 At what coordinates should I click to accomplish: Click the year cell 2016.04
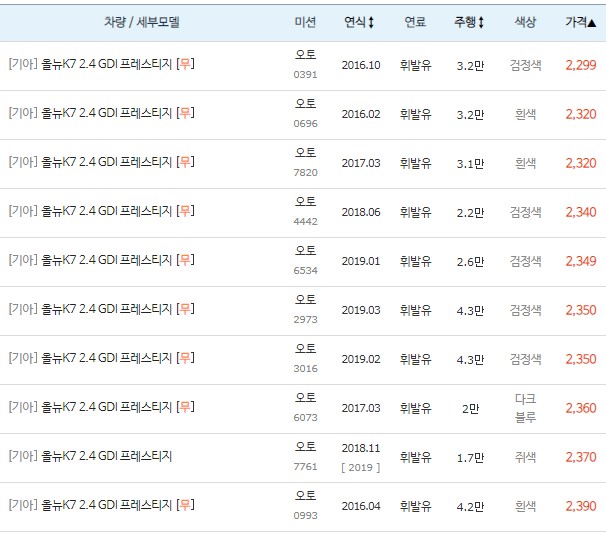click(x=361, y=506)
